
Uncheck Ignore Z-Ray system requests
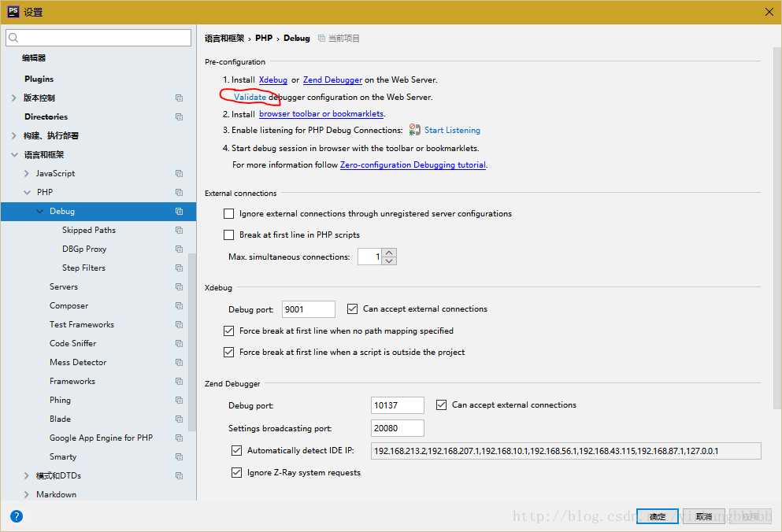tap(237, 473)
